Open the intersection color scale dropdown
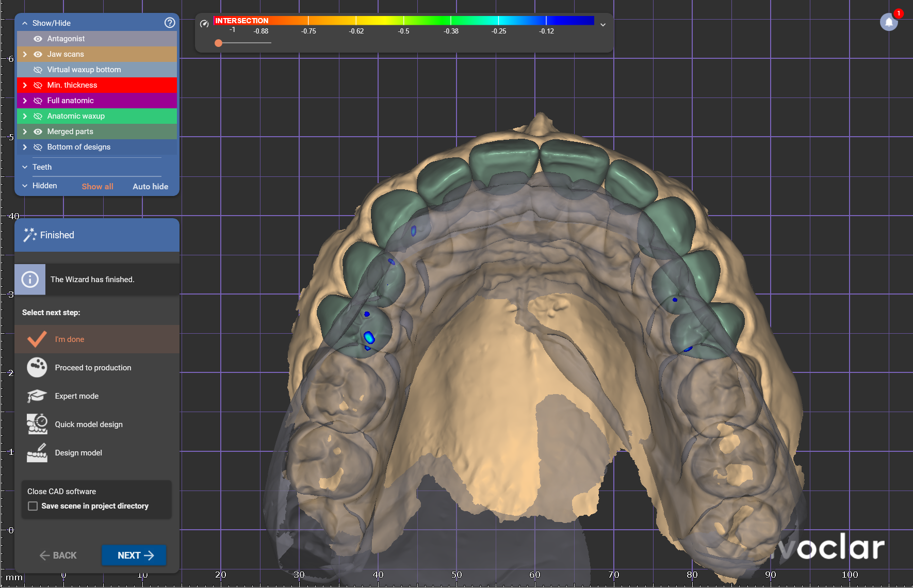 pyautogui.click(x=603, y=25)
